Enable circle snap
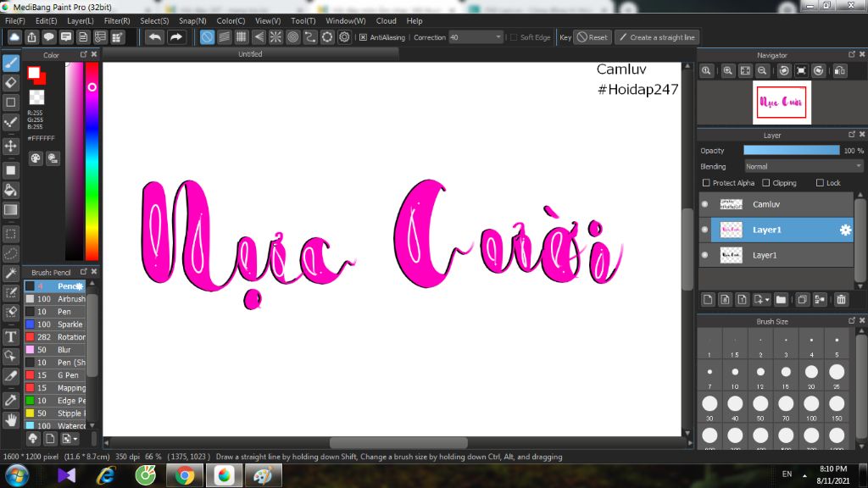 pyautogui.click(x=292, y=37)
